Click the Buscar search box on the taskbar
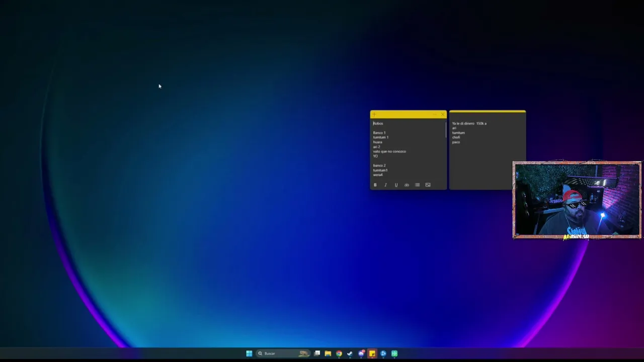This screenshot has width=644, height=362. (x=283, y=353)
